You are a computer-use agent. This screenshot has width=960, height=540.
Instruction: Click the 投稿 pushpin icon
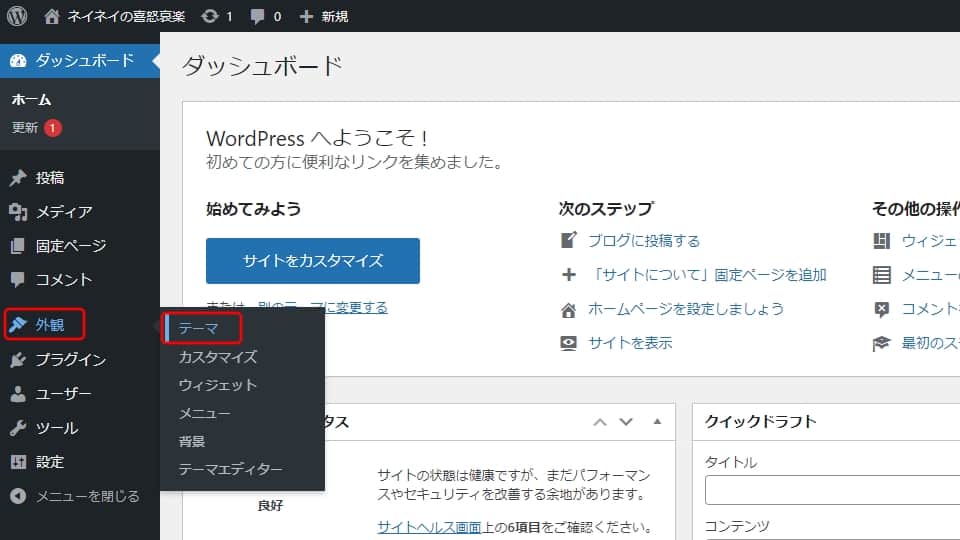[x=18, y=178]
